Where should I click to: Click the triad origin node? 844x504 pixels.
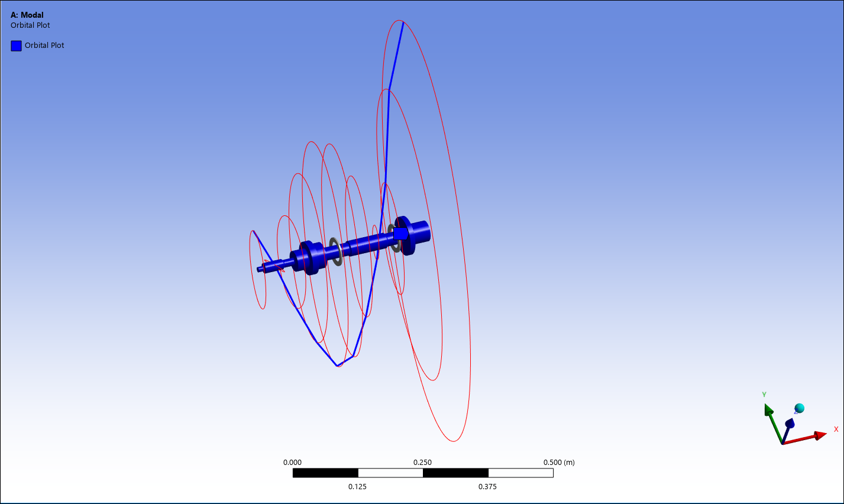(782, 444)
